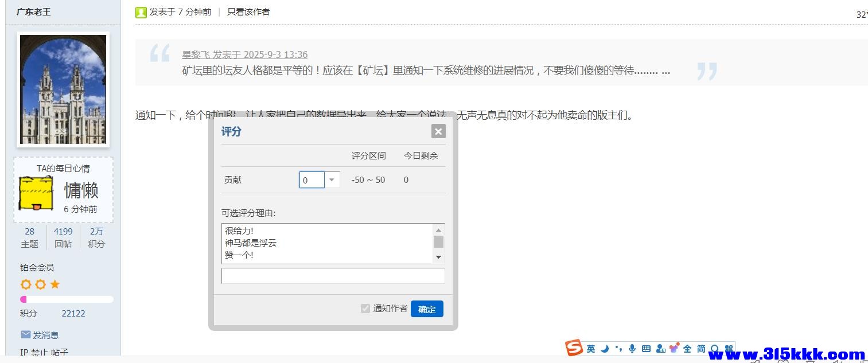Select rating reason 神马都是浮云
The image size is (868, 363).
pos(251,243)
